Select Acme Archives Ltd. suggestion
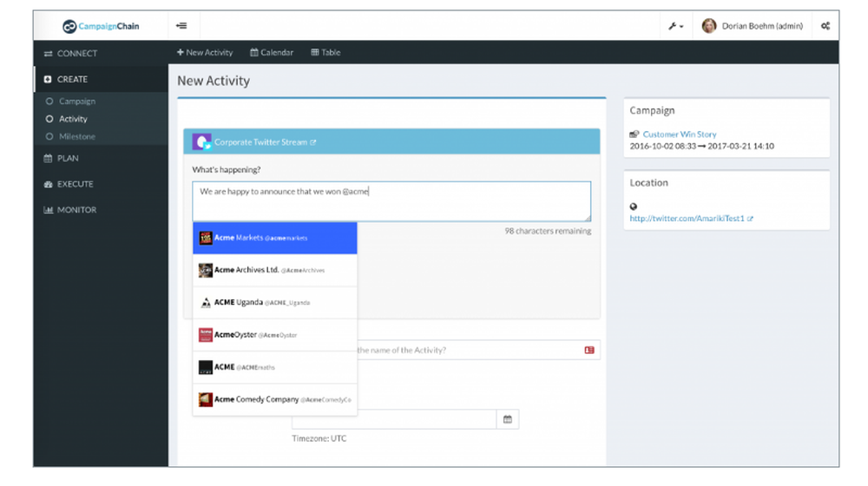Viewport: 868px width, 486px height. (274, 270)
